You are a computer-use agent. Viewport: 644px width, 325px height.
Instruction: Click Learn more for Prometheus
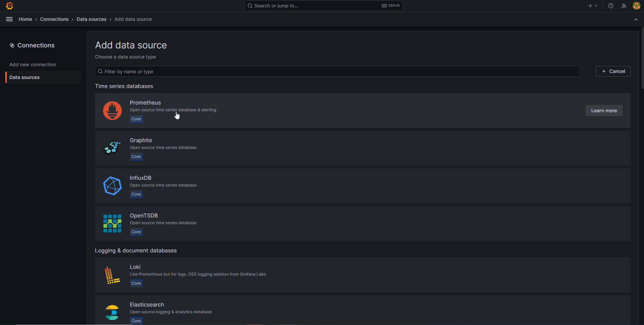point(604,111)
